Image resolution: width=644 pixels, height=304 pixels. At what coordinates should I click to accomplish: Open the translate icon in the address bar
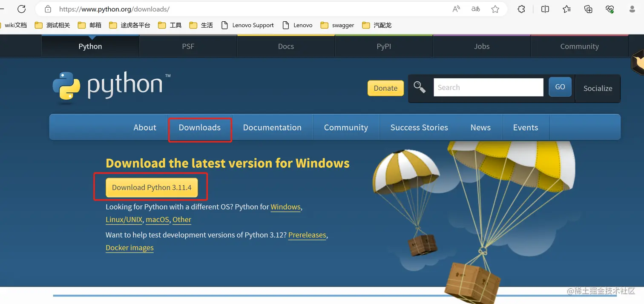[476, 9]
